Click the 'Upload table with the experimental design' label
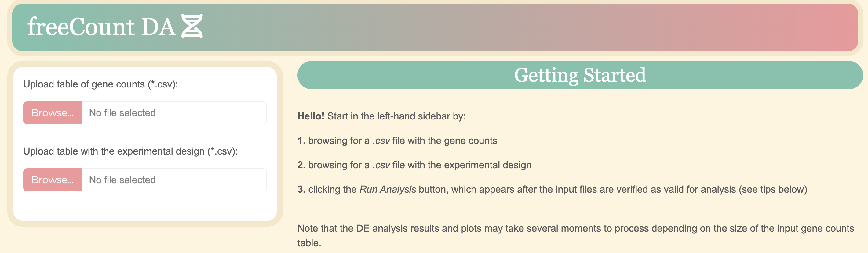Image resolution: width=868 pixels, height=253 pixels. pos(130,151)
